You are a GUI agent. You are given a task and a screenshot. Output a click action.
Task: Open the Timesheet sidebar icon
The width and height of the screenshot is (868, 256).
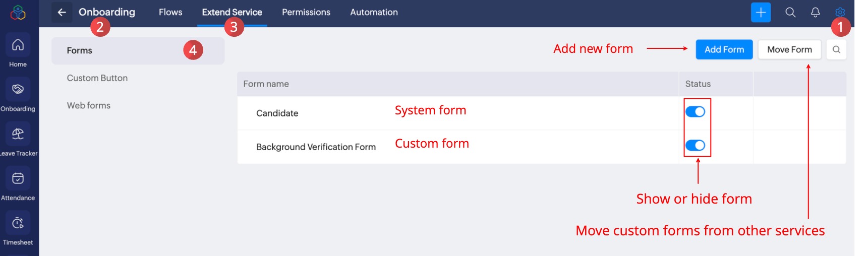(x=18, y=223)
